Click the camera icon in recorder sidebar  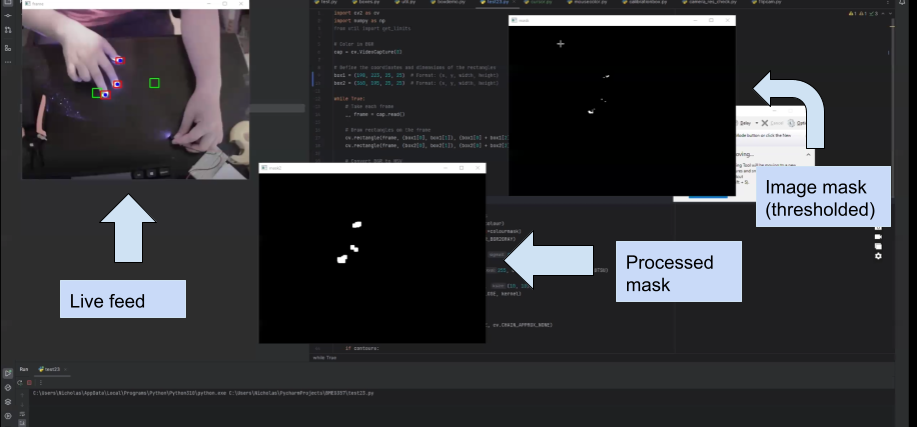(878, 236)
